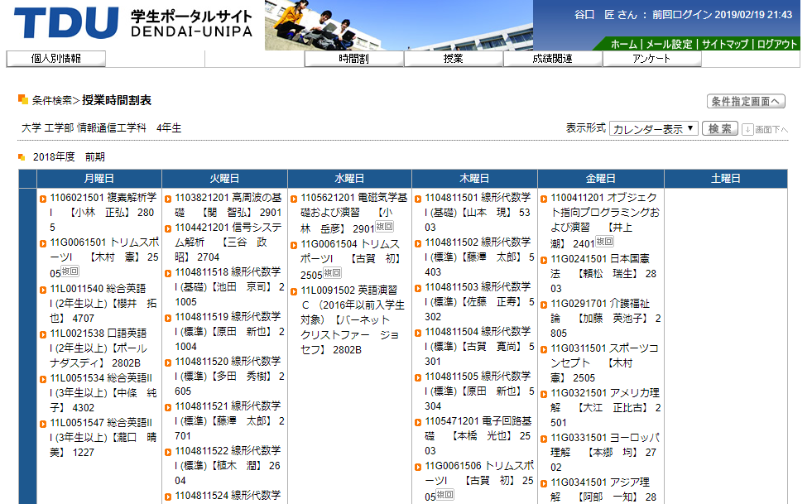Click the 火曜日 column header
The height and width of the screenshot is (504, 812).
click(x=224, y=179)
